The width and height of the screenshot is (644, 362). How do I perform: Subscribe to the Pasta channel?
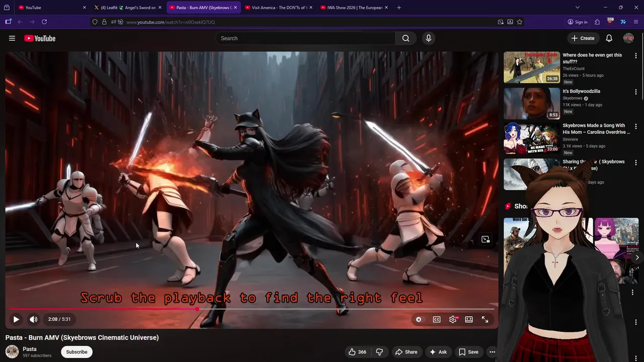[76, 352]
